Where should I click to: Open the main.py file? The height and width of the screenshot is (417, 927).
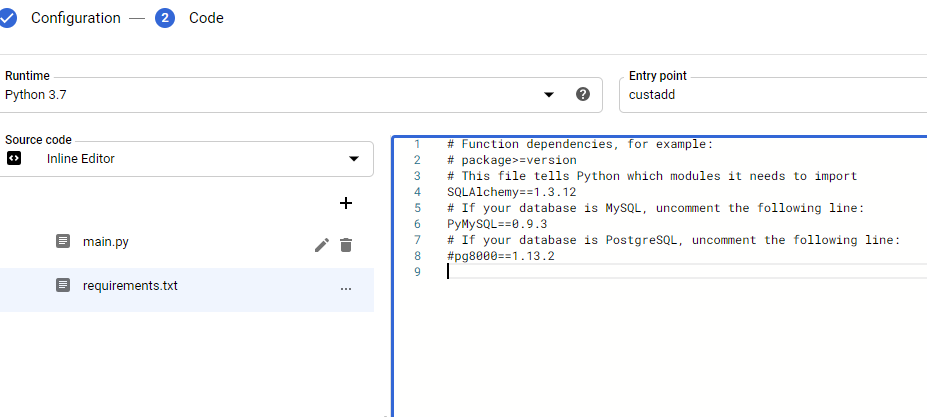(106, 242)
